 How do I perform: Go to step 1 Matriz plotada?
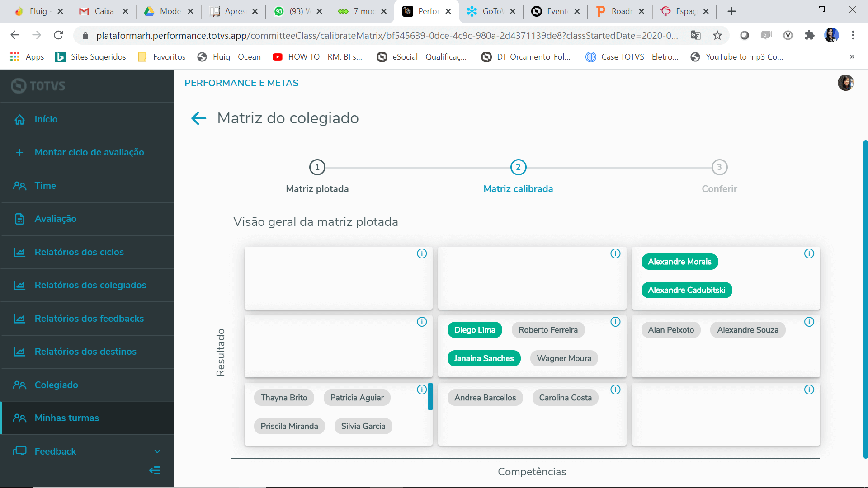coord(317,167)
